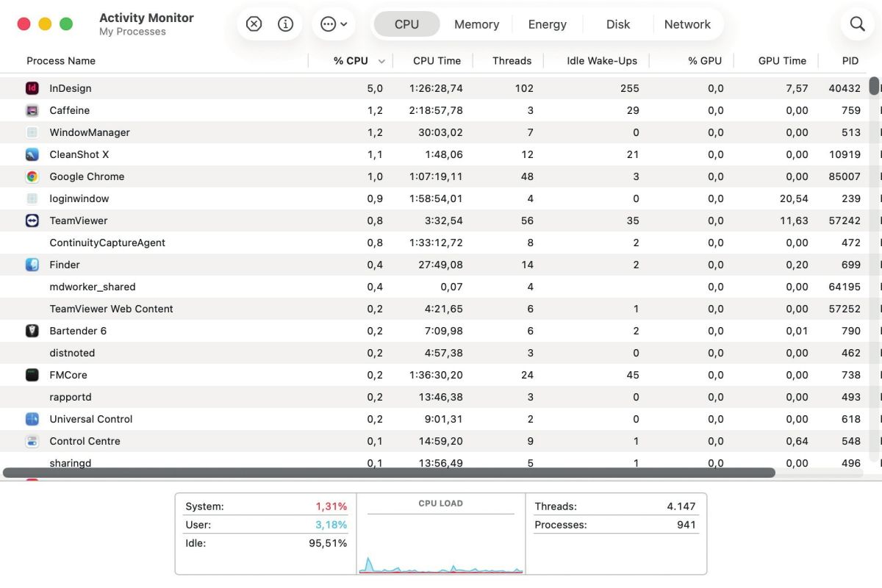Click the Processes total value 941

[x=685, y=525]
